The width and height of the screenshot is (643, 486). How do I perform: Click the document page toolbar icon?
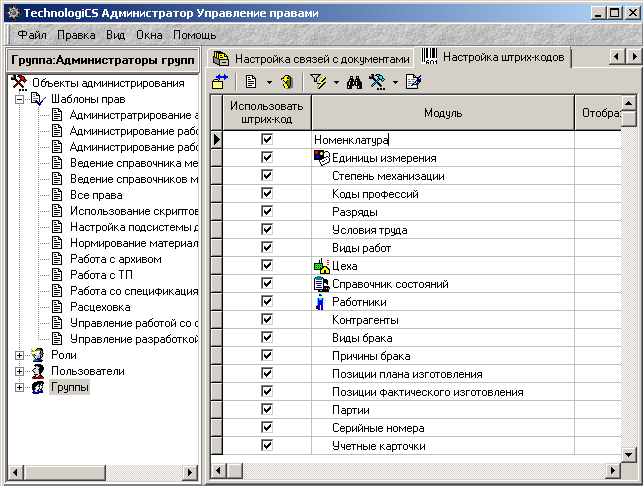[252, 82]
